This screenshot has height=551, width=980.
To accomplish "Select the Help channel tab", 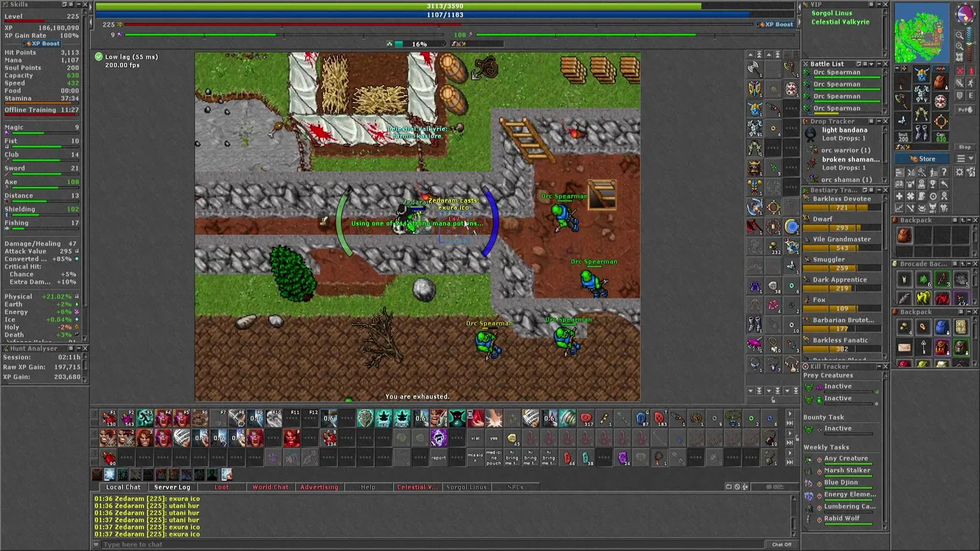I will [x=368, y=487].
